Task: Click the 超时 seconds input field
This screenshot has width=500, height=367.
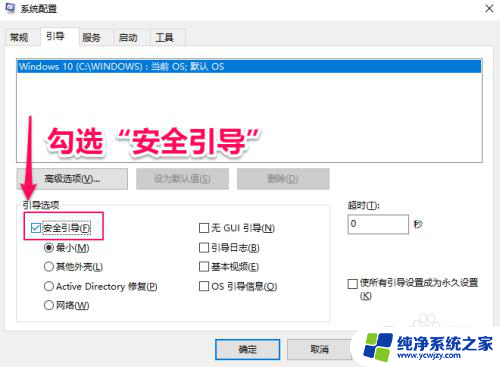Action: [x=378, y=224]
